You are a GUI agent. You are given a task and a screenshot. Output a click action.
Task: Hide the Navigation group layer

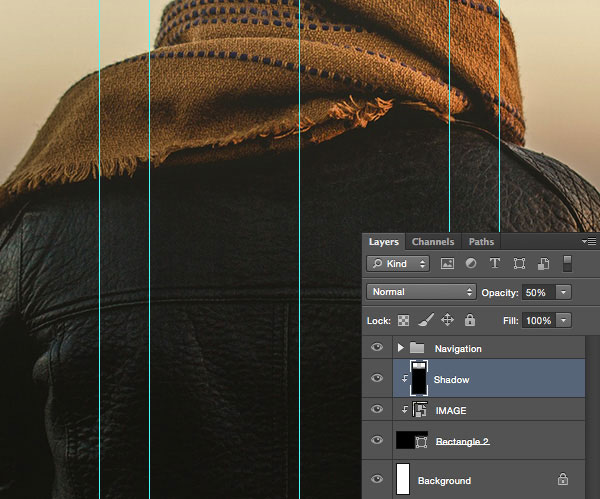[x=377, y=348]
